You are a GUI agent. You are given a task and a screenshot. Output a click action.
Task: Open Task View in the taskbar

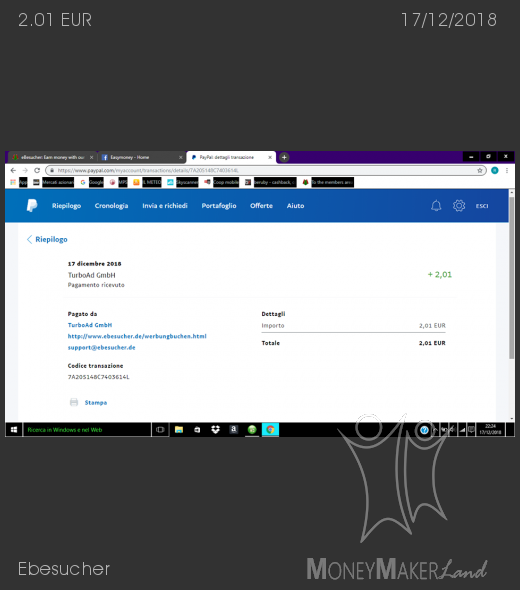point(160,430)
